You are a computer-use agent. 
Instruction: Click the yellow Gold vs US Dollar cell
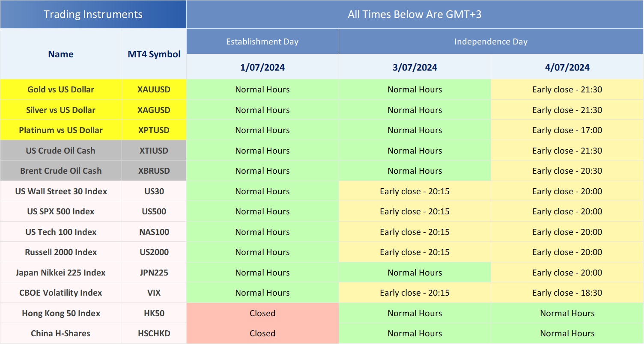pyautogui.click(x=61, y=89)
